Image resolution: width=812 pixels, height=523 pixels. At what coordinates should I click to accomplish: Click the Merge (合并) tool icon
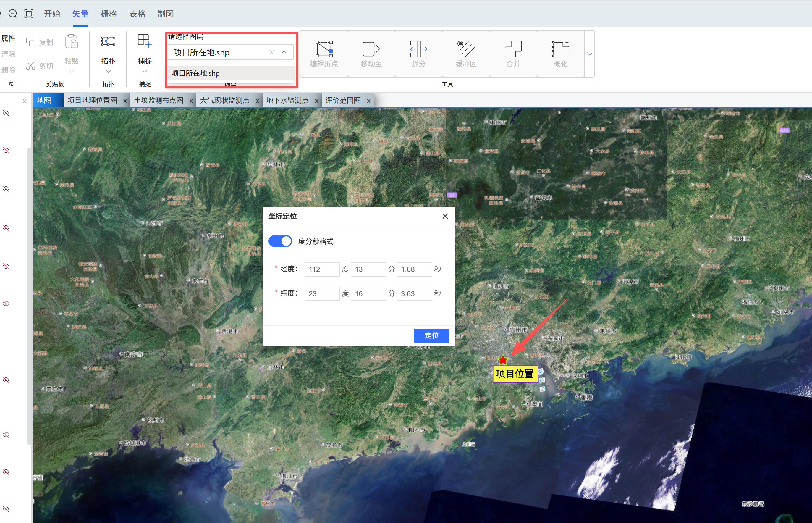point(513,50)
